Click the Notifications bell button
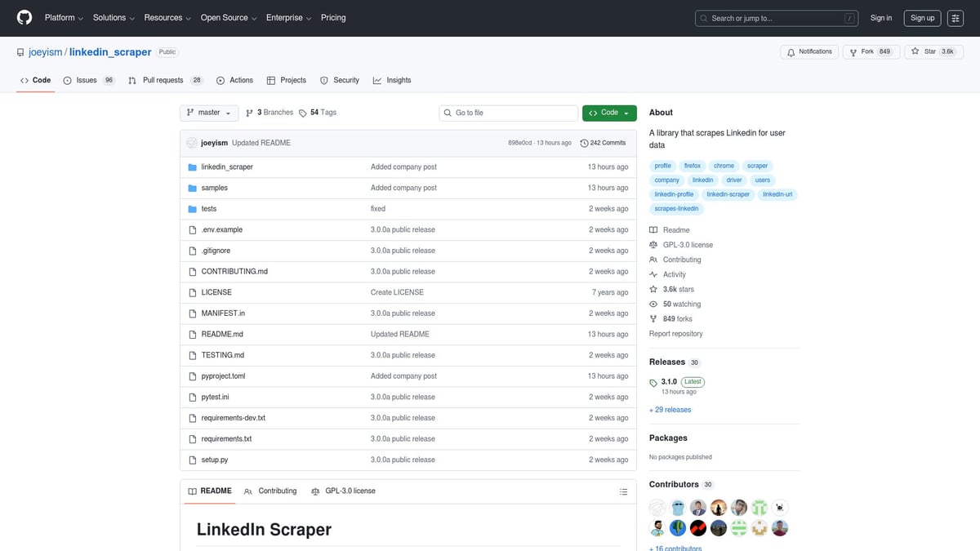 (x=809, y=51)
